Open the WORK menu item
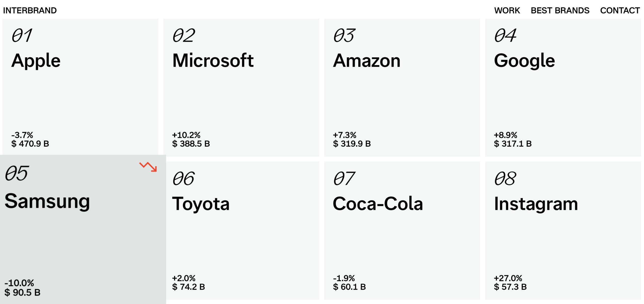 (507, 11)
